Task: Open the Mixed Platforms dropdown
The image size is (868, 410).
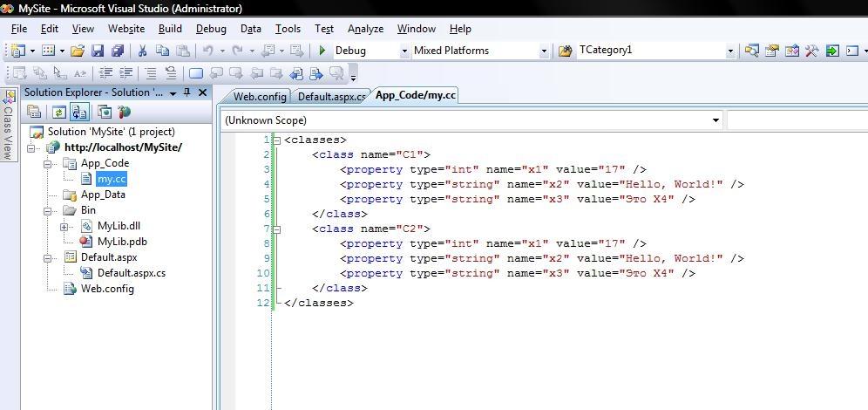Action: coord(544,51)
